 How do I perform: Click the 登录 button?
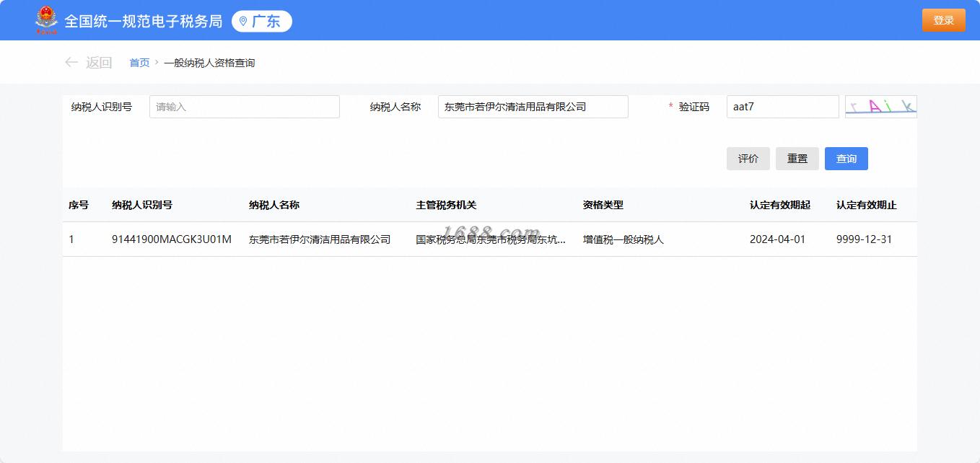pos(943,20)
